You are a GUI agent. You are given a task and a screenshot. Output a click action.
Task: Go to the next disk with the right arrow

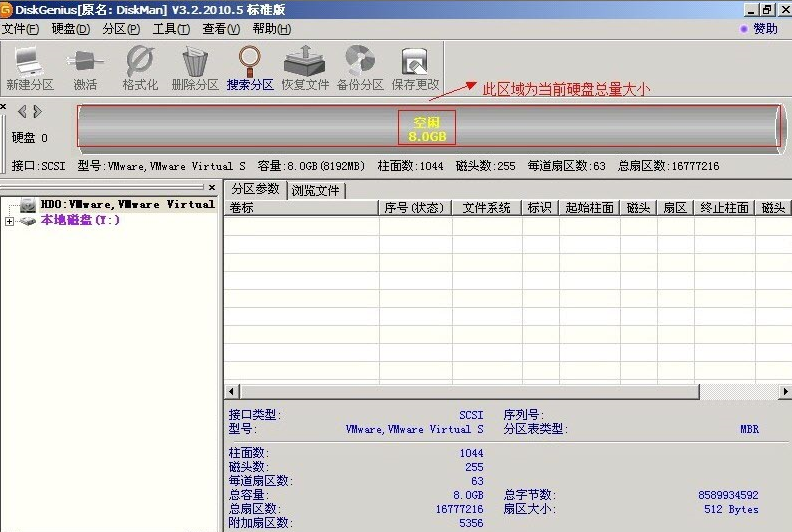[x=38, y=111]
